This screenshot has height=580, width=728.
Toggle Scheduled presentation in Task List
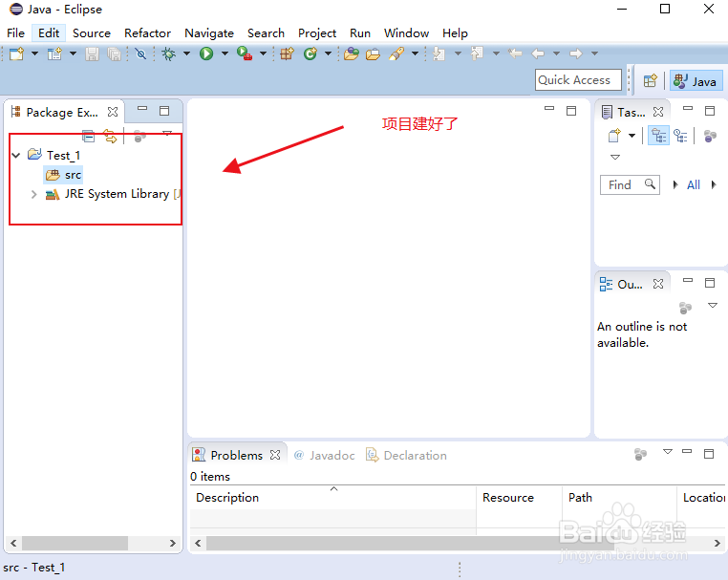[x=680, y=136]
